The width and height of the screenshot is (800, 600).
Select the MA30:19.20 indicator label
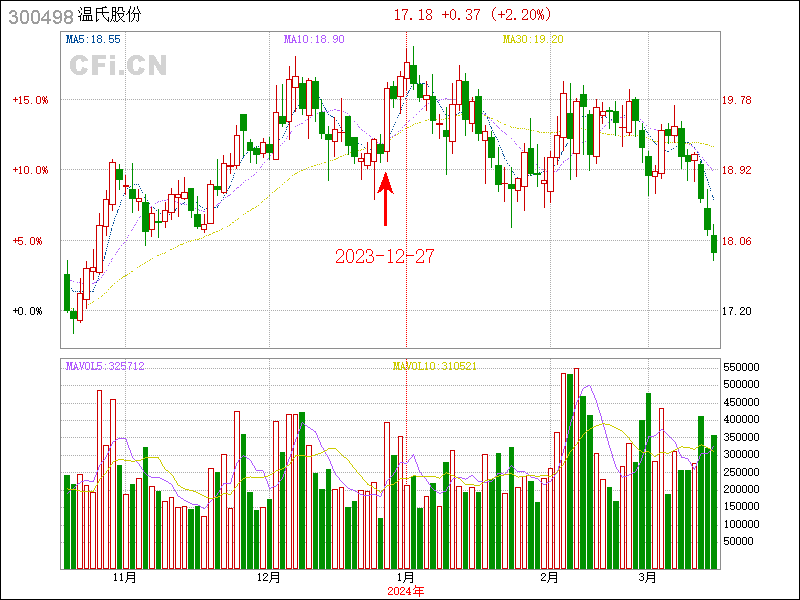tap(533, 39)
